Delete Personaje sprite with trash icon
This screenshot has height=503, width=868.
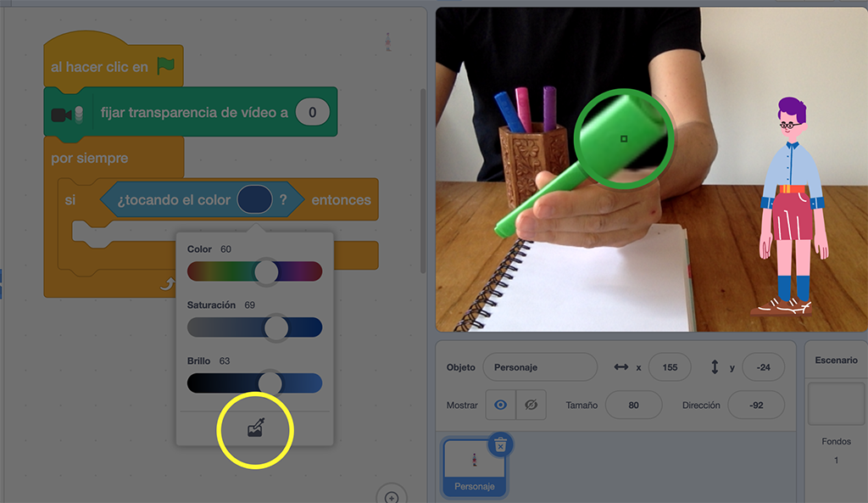point(500,444)
